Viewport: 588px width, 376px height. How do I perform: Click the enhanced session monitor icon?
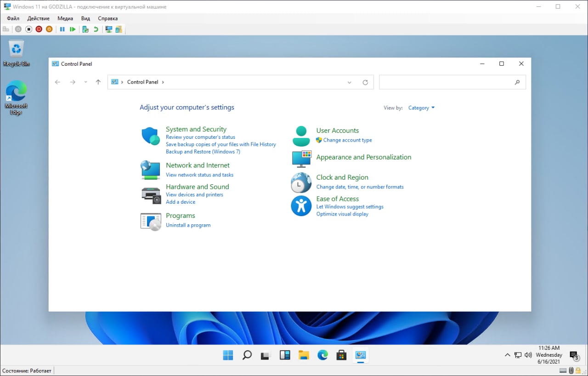109,29
